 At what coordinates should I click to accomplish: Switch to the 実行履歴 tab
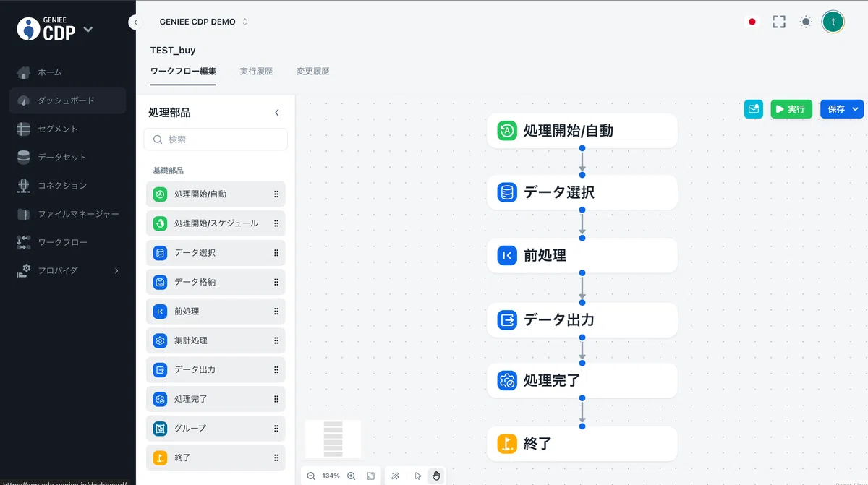click(256, 72)
